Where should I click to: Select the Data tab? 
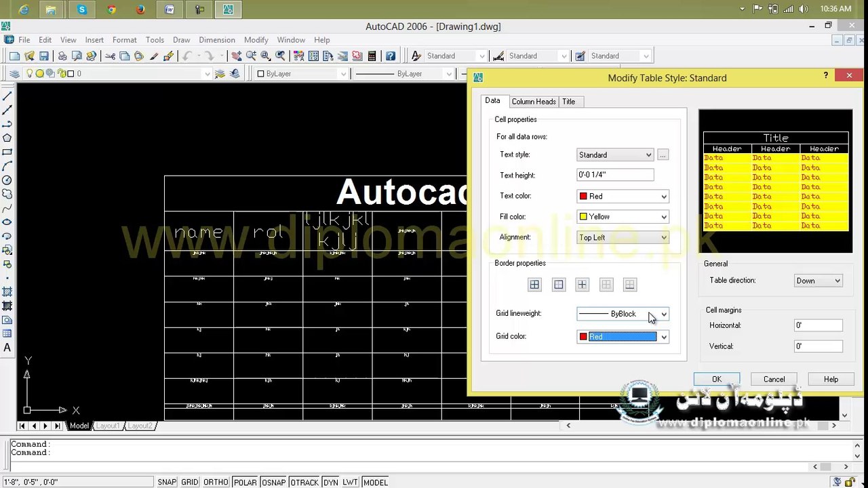[x=493, y=101]
